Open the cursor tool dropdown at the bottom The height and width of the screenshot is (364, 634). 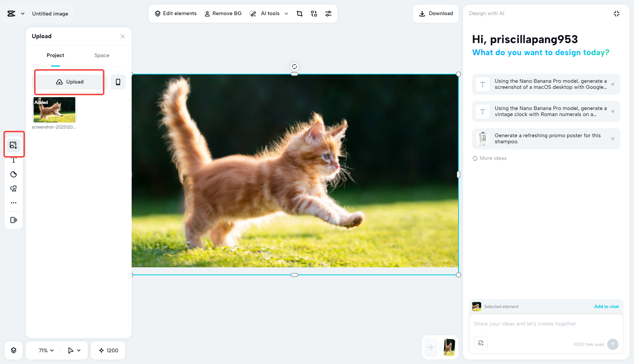[x=74, y=350]
